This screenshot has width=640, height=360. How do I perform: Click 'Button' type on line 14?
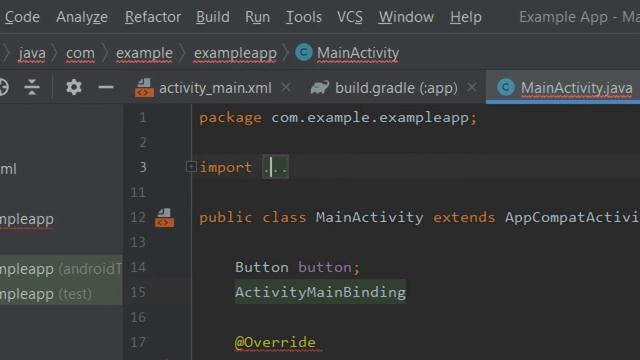point(262,267)
